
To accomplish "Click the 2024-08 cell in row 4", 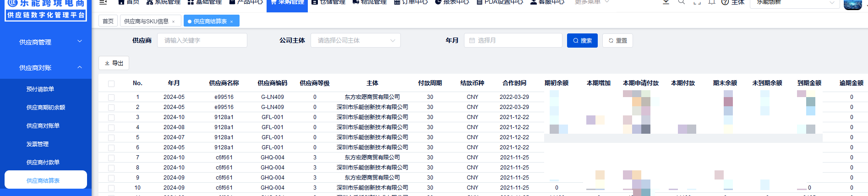I will 174,127.
